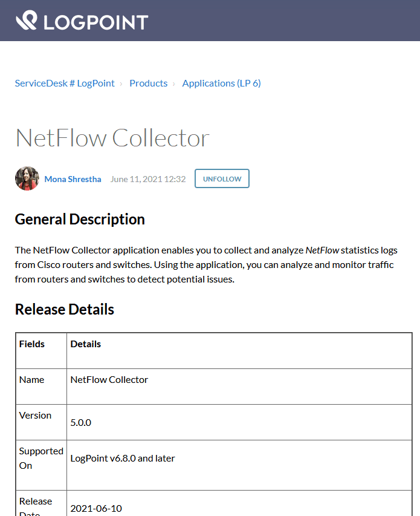This screenshot has height=516, width=420.
Task: Open Applications (LP 6) breadcrumb link
Action: point(221,83)
